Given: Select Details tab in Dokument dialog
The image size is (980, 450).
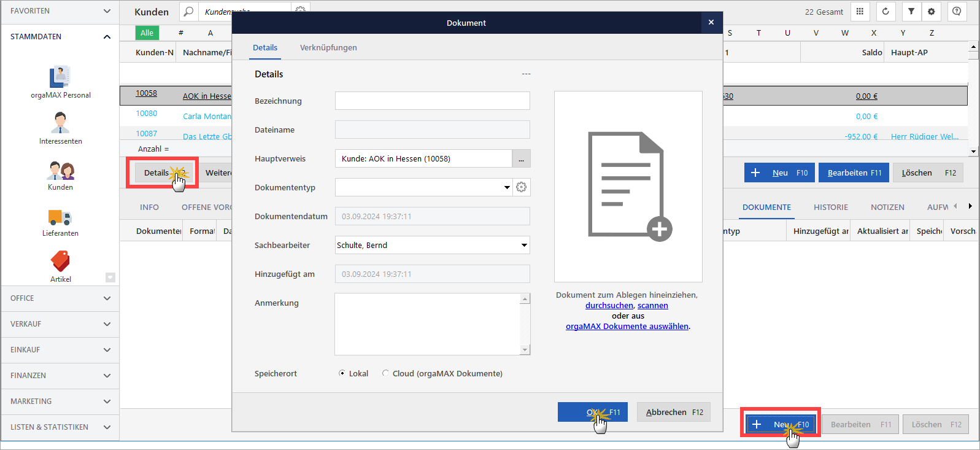Looking at the screenshot, I should (265, 48).
